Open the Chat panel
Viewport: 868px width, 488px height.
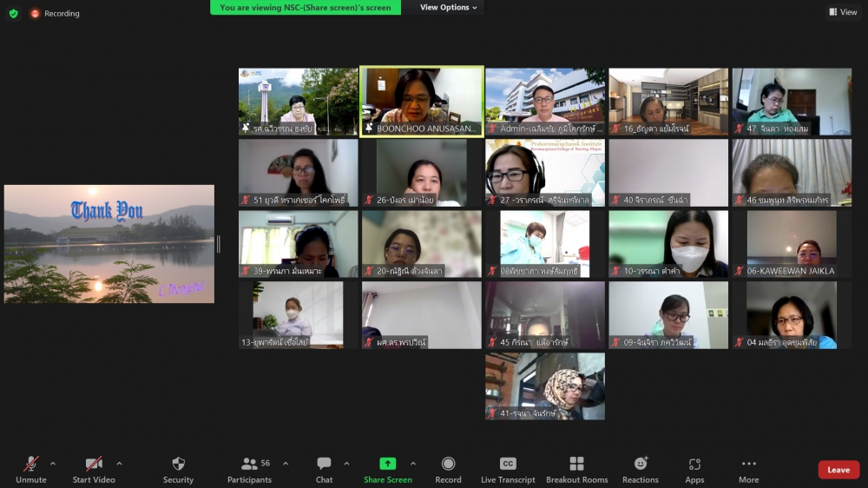coord(324,465)
